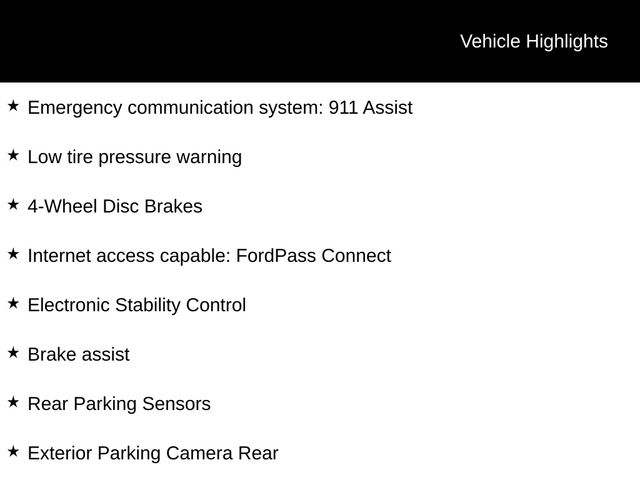Click star icon next to Brake assist
The width and height of the screenshot is (640, 480).
[x=13, y=353]
